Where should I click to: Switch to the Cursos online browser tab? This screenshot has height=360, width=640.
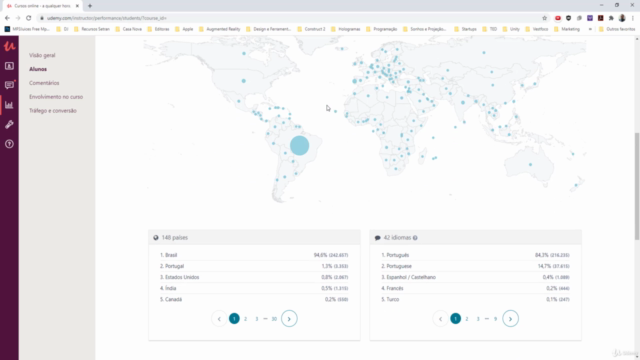(x=41, y=6)
